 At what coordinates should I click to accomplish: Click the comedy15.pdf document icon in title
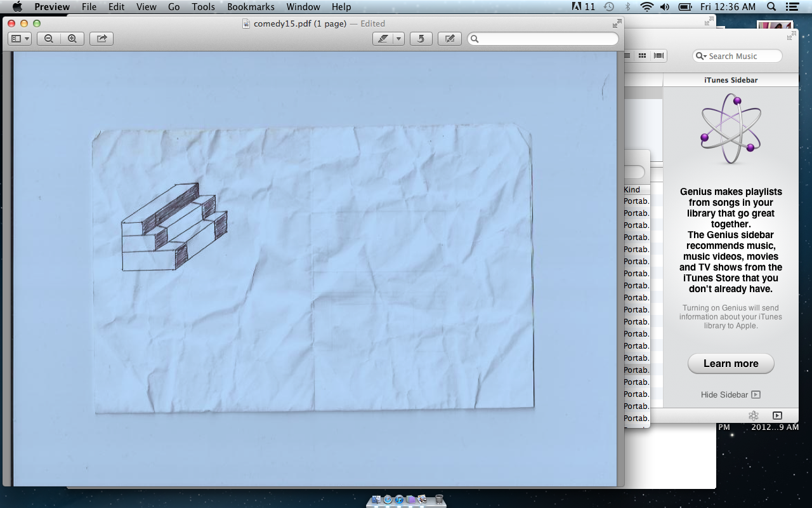pyautogui.click(x=247, y=23)
